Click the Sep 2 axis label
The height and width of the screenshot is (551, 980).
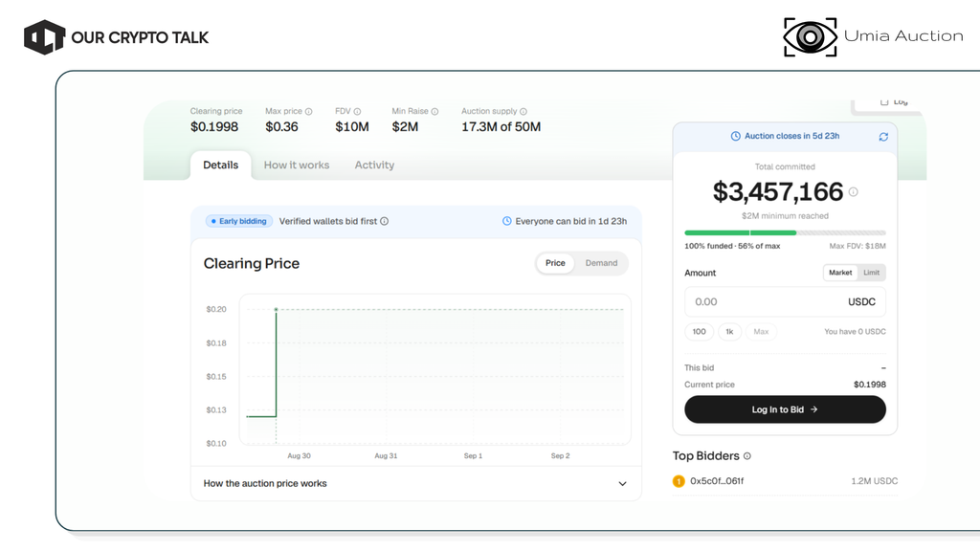[x=560, y=456]
